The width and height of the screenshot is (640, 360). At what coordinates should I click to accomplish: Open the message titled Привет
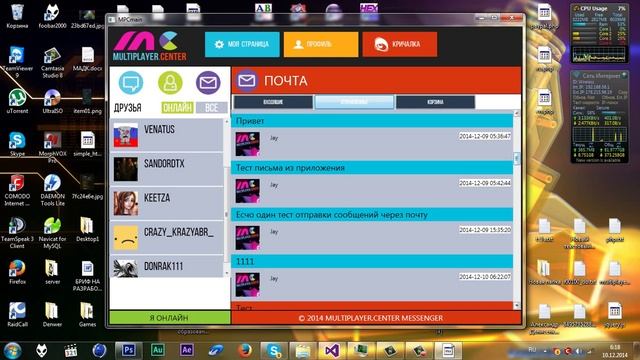click(372, 121)
